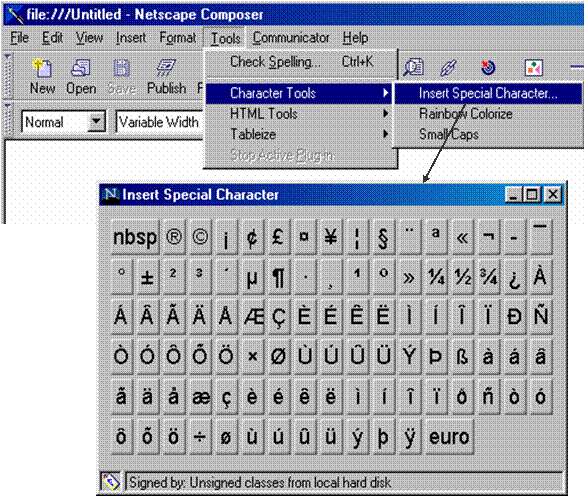The height and width of the screenshot is (496, 584).
Task: Open the View menu
Action: point(89,38)
